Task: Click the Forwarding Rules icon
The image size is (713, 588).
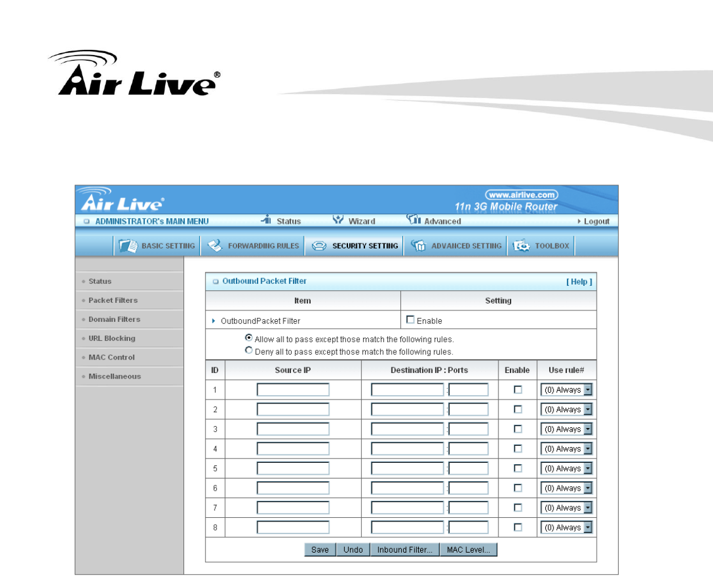Action: point(214,245)
